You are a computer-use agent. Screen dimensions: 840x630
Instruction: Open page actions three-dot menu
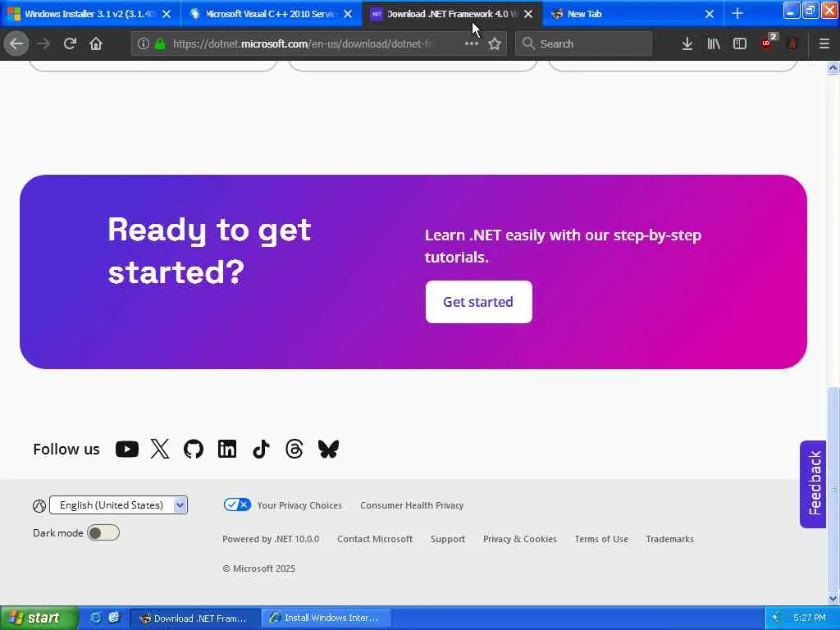pos(471,44)
